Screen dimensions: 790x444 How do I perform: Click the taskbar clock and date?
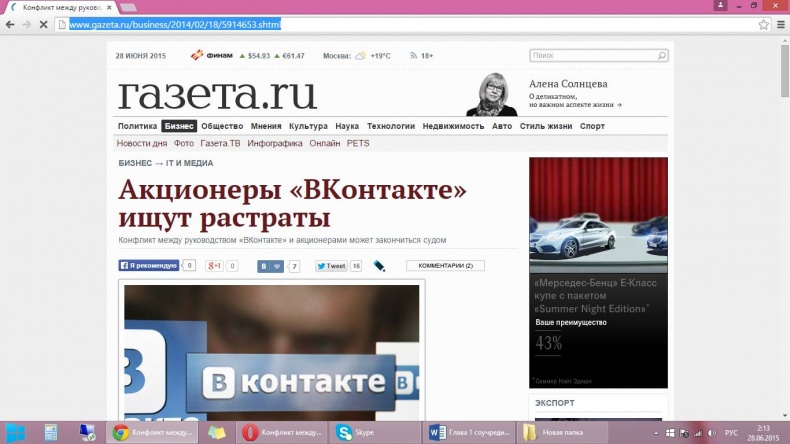763,433
